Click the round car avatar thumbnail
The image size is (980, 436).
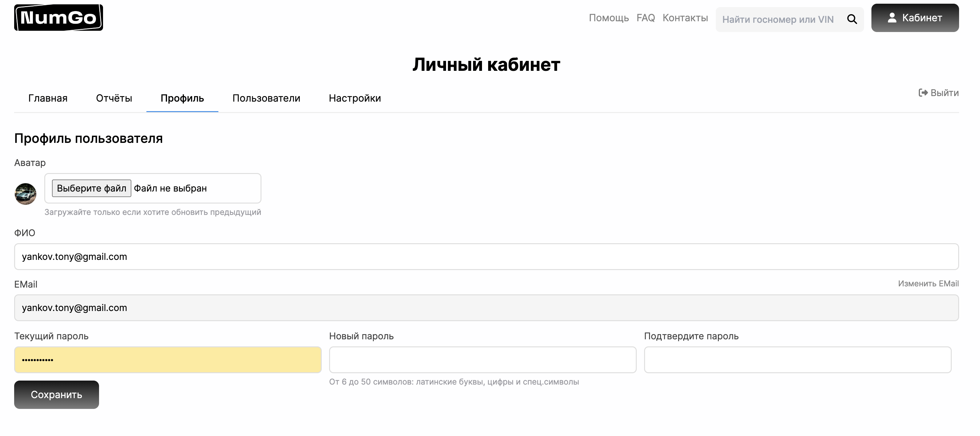point(26,194)
